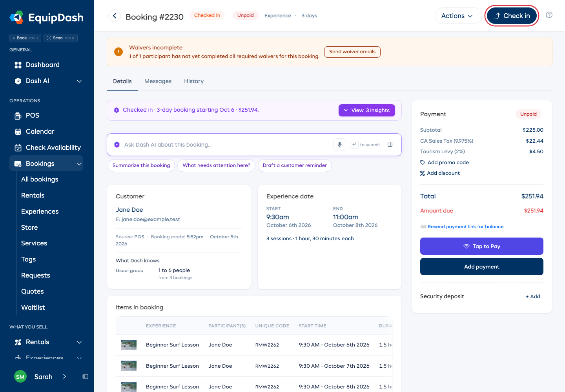Switch to the History tab
The height and width of the screenshot is (392, 565).
point(194,81)
